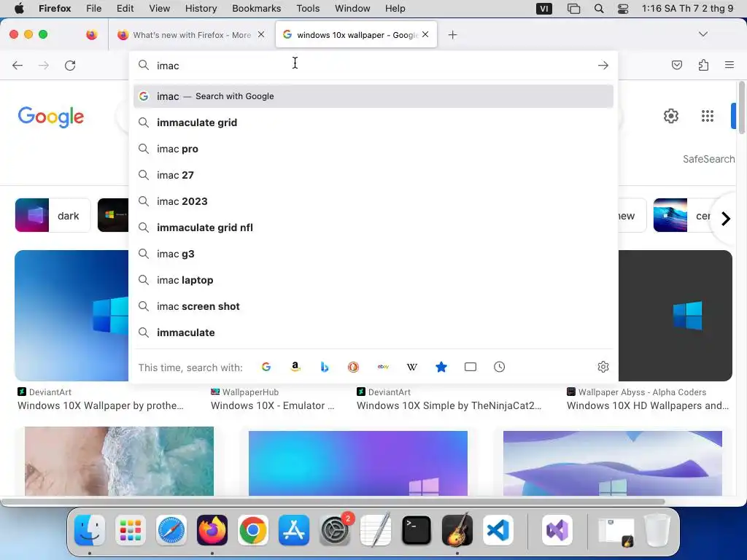Open Spotlight search in the menu bar
This screenshot has width=747, height=560.
pos(599,9)
